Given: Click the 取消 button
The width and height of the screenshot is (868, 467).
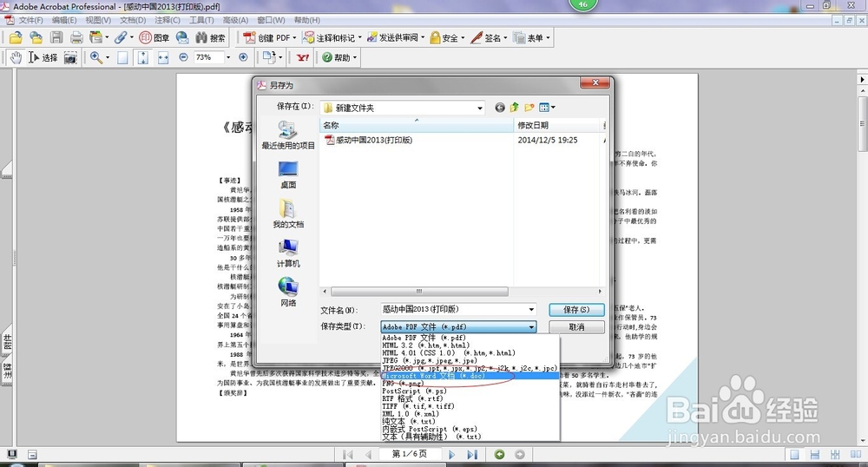Looking at the screenshot, I should [576, 327].
